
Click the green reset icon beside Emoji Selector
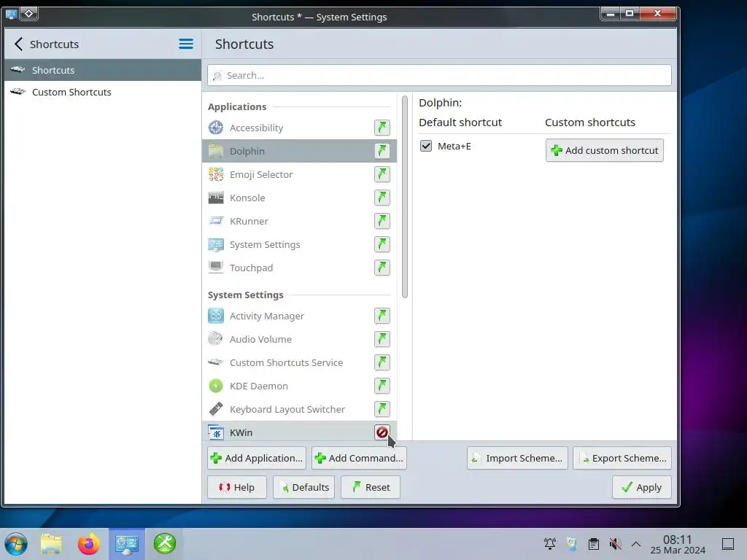click(x=382, y=174)
